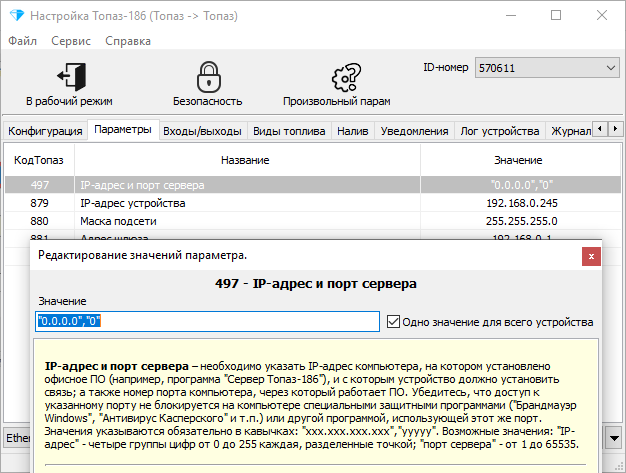Click the 'КодТопаз' column header
Viewport: 626px width, 473px height.
click(x=39, y=160)
